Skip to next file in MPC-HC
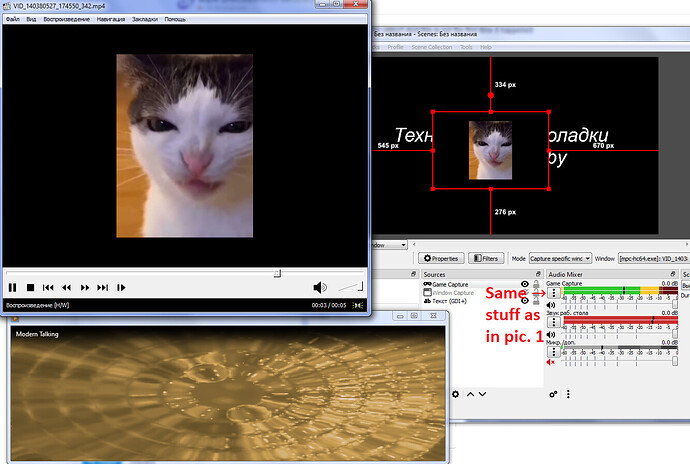Viewport: 690px width, 464px height. point(103,287)
